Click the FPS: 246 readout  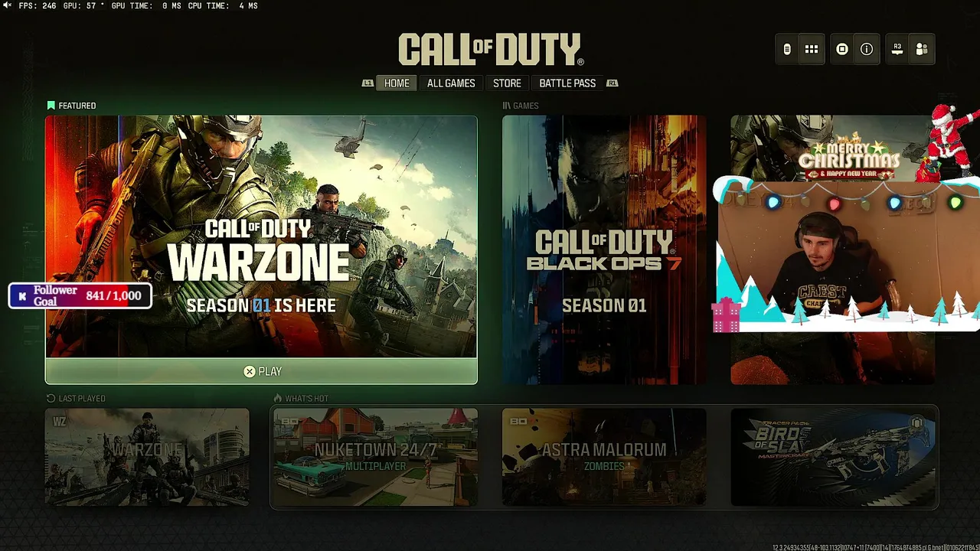[x=37, y=6]
